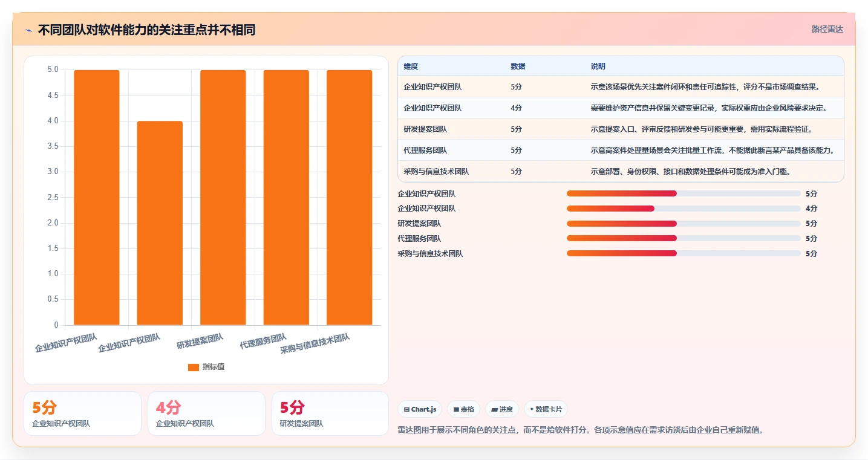
Task: Click the 采购与信息技术团队 label in the progress list
Action: tap(430, 254)
